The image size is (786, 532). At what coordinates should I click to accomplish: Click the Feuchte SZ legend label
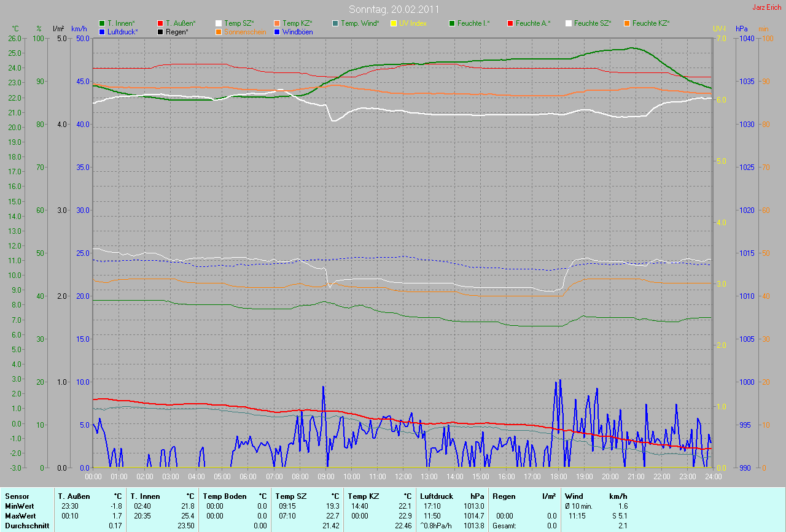coord(593,23)
